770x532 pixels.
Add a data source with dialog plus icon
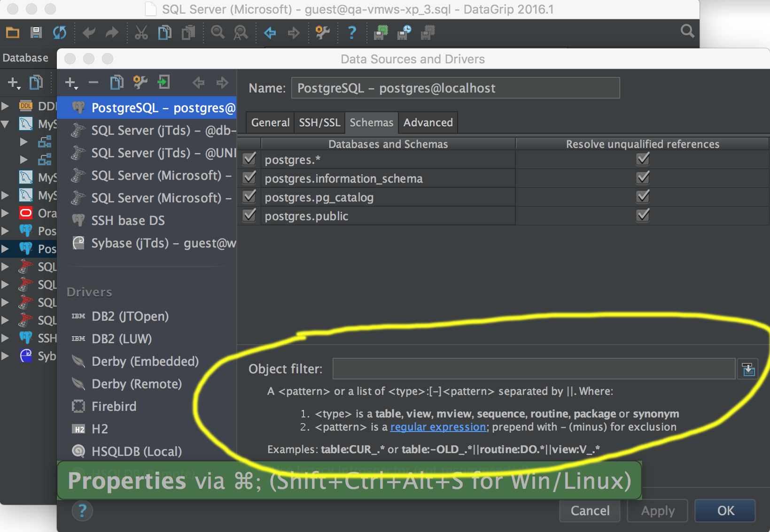click(71, 83)
